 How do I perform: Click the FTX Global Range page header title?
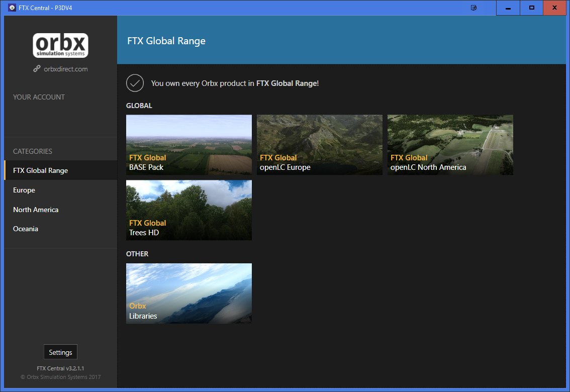point(166,41)
